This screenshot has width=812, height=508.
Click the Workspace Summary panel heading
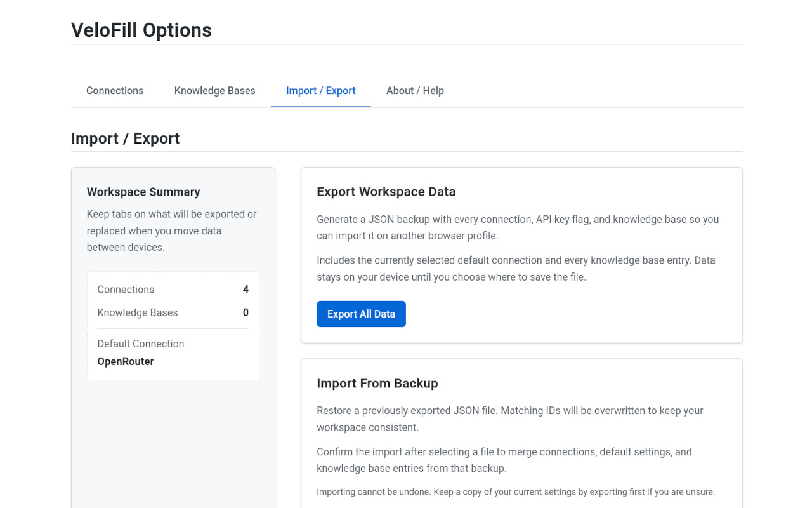(143, 192)
